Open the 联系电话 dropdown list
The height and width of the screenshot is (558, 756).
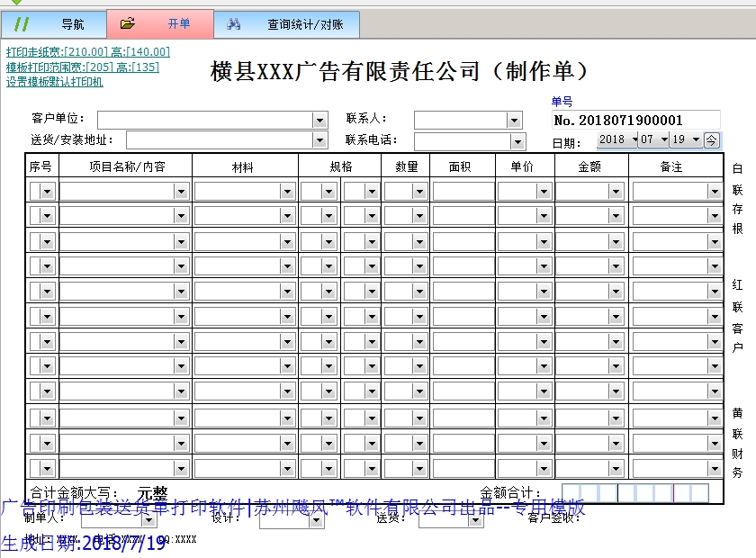pos(517,141)
